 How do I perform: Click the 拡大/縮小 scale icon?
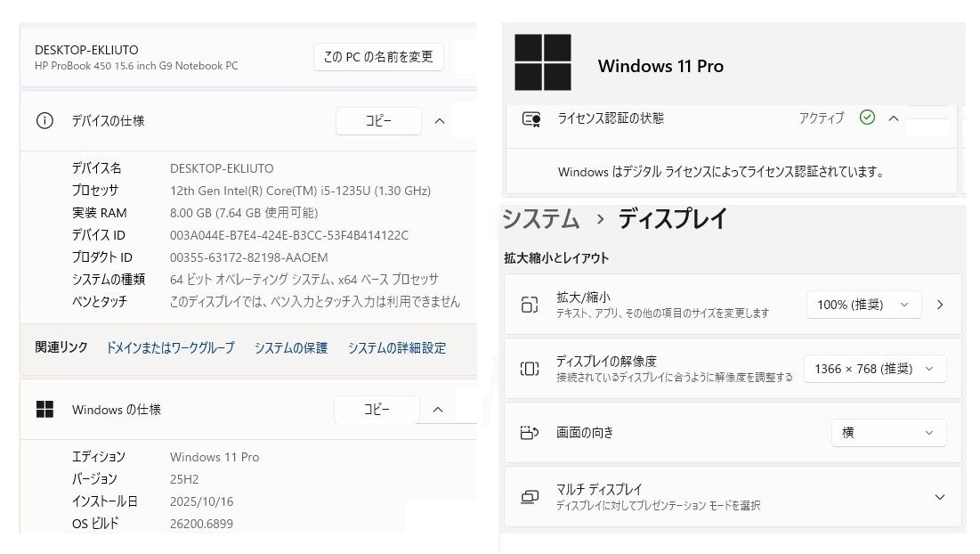[530, 305]
